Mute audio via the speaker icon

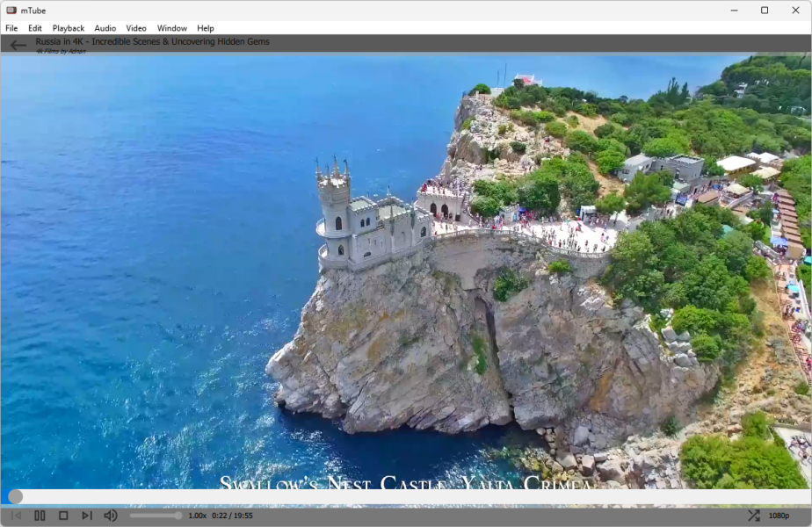point(111,516)
